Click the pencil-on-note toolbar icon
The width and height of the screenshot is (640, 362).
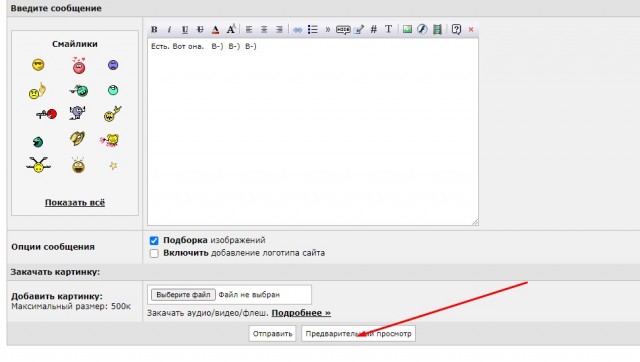[x=359, y=29]
